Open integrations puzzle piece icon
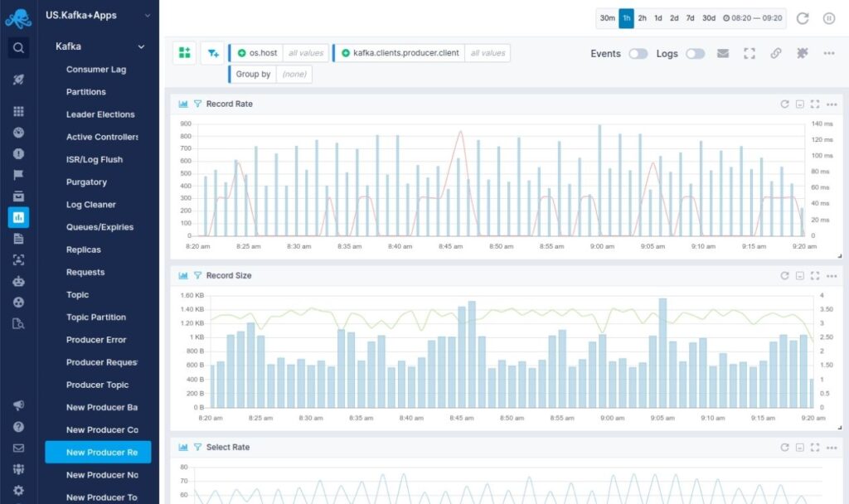 (803, 53)
